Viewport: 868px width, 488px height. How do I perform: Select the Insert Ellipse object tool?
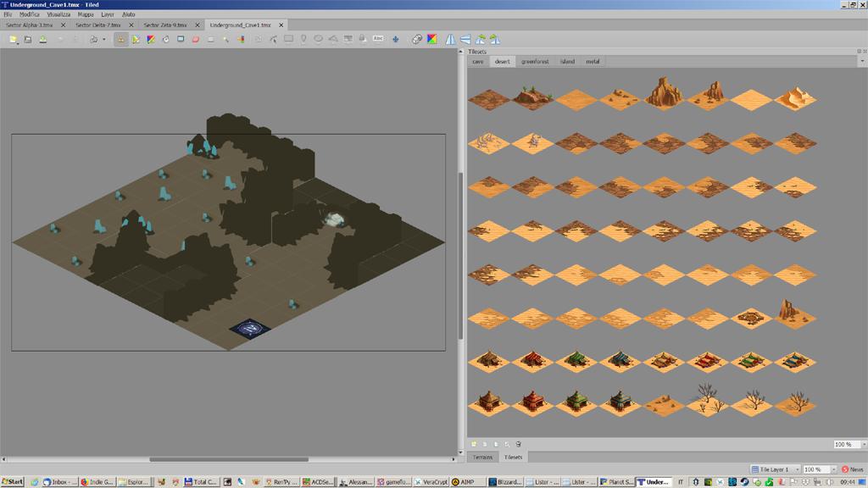pos(319,39)
